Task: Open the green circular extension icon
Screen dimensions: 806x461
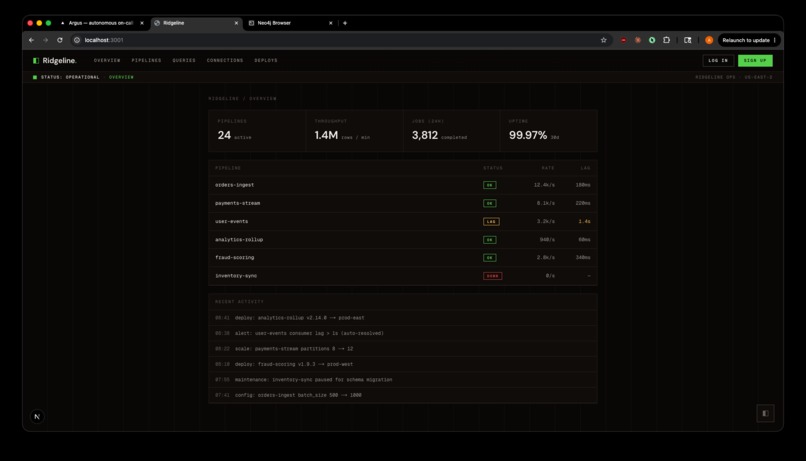Action: [652, 40]
